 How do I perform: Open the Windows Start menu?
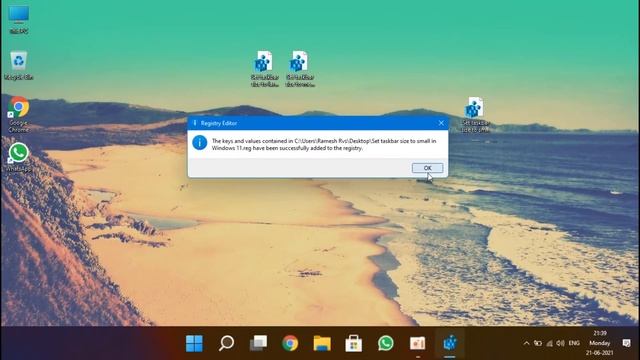click(x=194, y=343)
